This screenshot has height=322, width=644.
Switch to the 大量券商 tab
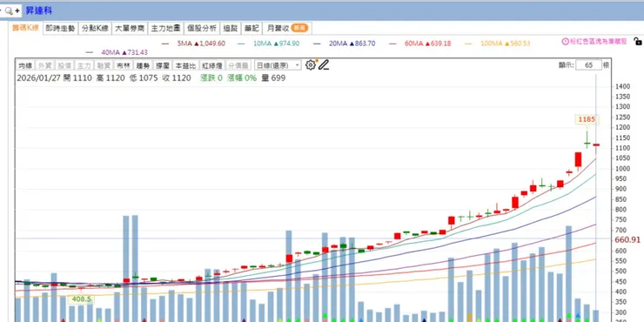click(130, 29)
